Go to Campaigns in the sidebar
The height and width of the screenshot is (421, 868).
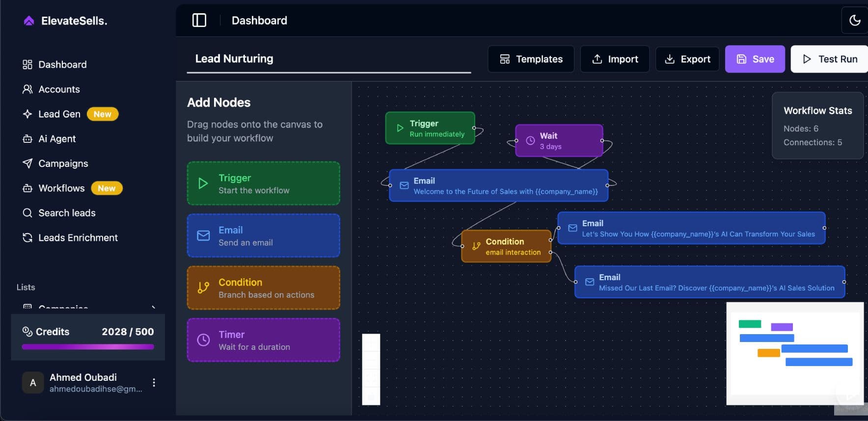(x=63, y=163)
